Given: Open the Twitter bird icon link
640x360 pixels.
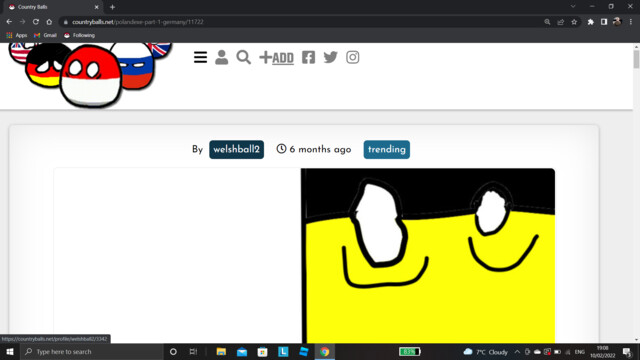Looking at the screenshot, I should coord(330,57).
